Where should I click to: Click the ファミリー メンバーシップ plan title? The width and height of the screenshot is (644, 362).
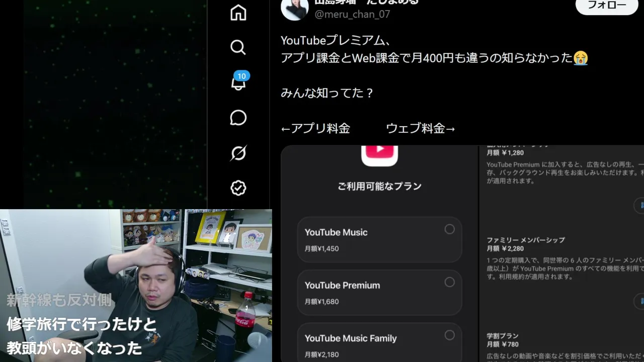526,240
